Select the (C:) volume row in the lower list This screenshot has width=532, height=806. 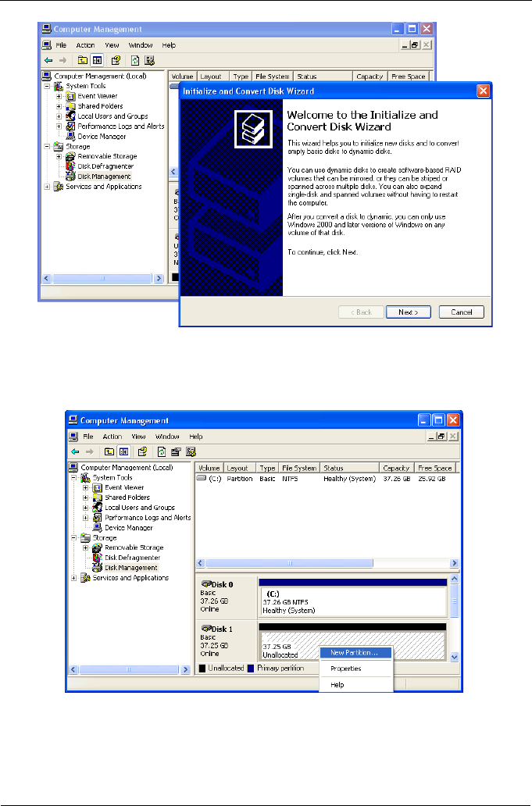(323, 479)
